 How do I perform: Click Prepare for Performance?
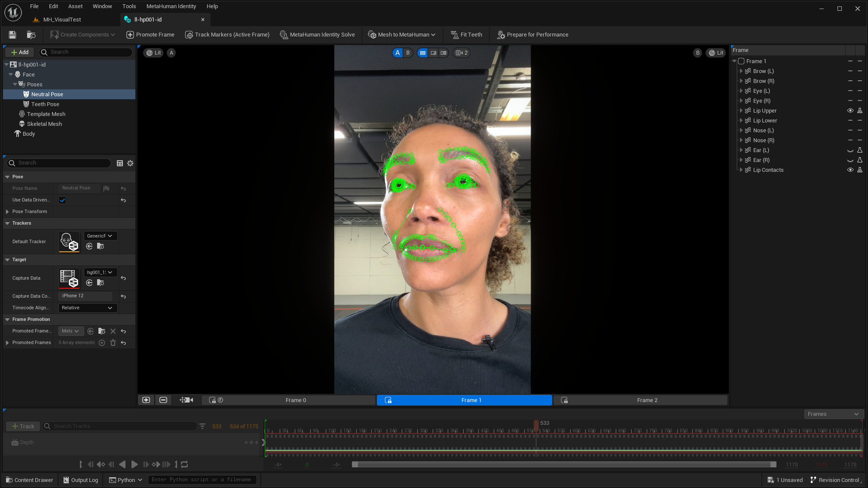tap(532, 34)
